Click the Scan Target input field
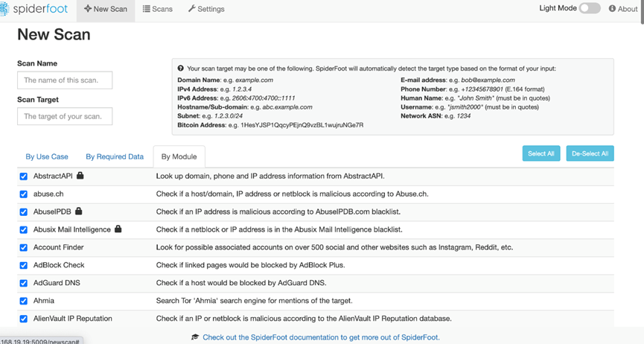The image size is (644, 344). tap(65, 116)
